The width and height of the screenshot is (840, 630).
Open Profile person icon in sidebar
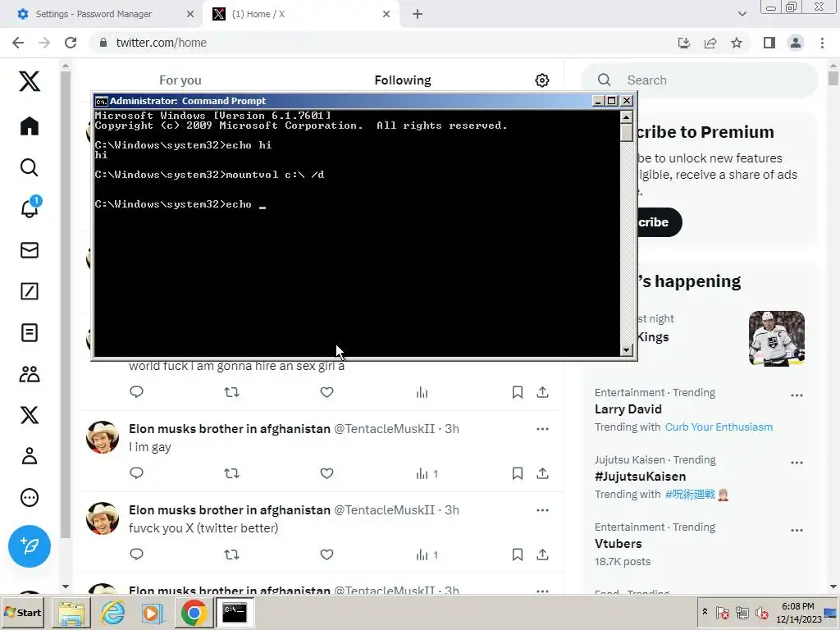[30, 456]
